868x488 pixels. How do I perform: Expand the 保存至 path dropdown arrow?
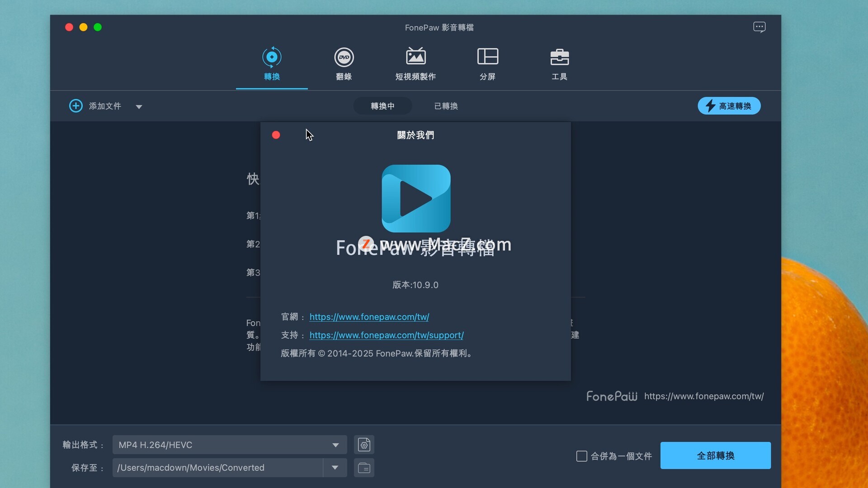(x=335, y=467)
